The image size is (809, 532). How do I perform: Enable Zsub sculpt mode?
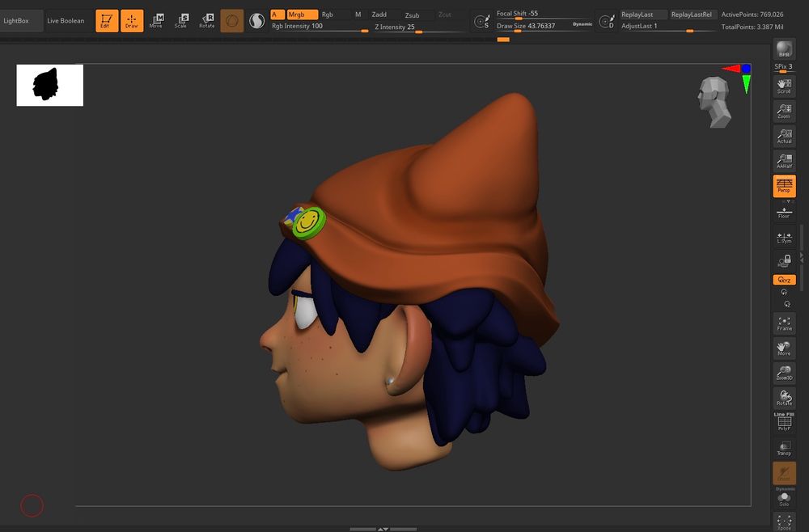pyautogui.click(x=413, y=15)
